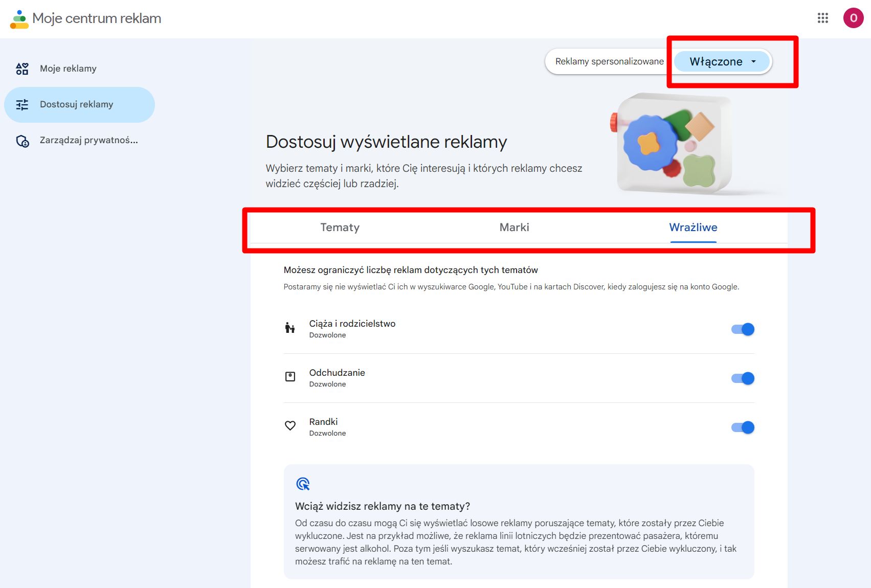This screenshot has width=871, height=588.
Task: Click the weight loss scale icon
Action: click(x=290, y=377)
